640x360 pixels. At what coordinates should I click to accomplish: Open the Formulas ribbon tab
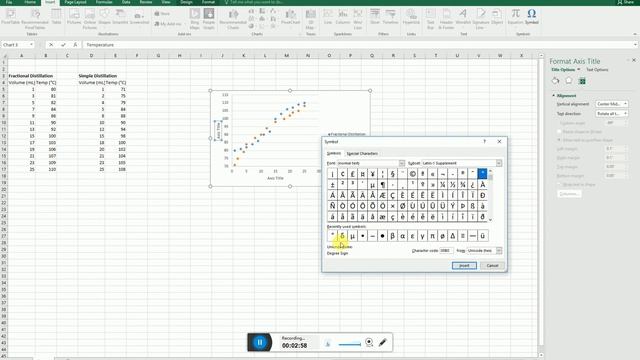[x=104, y=2]
